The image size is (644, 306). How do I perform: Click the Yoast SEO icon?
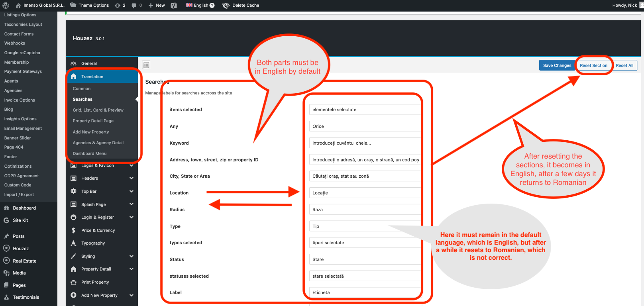coord(174,6)
